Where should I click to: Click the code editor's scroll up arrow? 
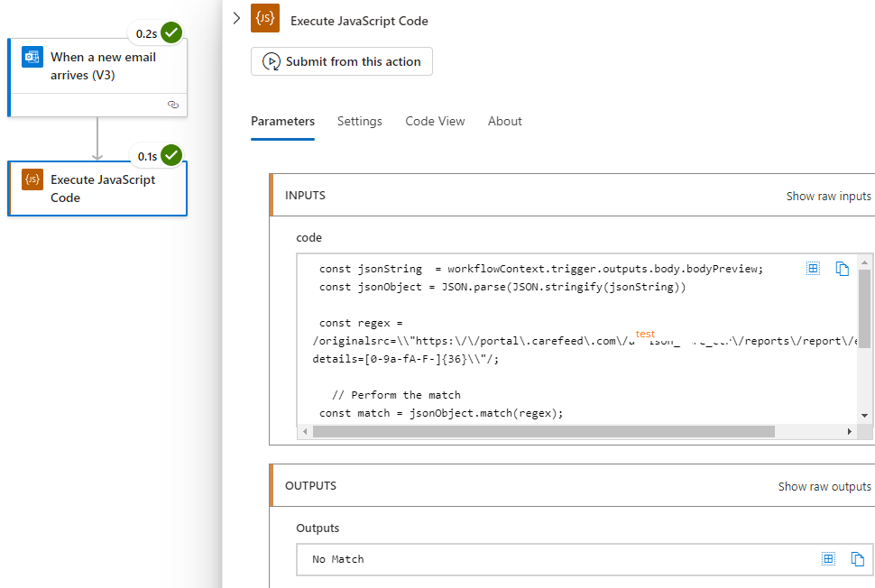pos(864,262)
